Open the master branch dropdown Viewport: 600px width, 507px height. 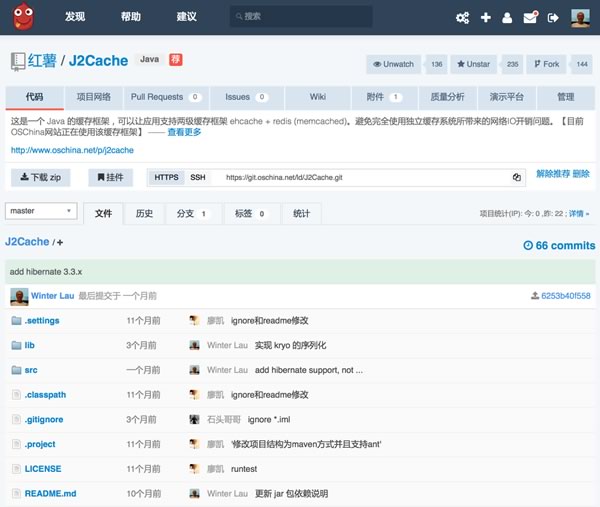tap(41, 211)
